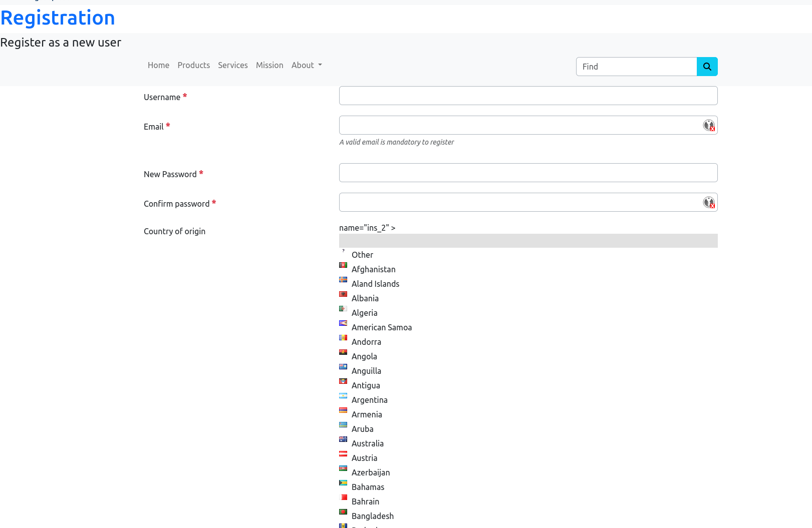
Task: Click the search magnifier button
Action: (707, 67)
